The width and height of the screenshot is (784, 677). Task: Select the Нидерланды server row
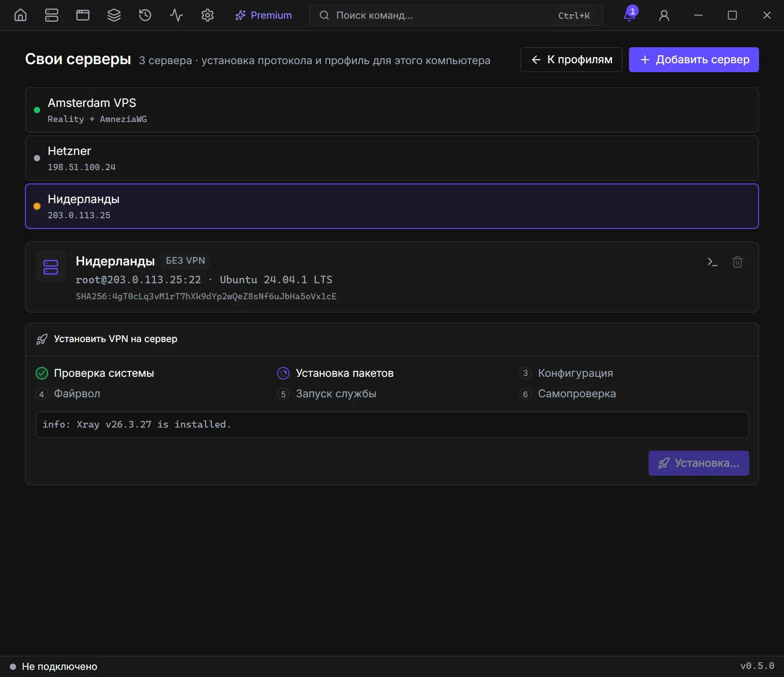(x=392, y=206)
